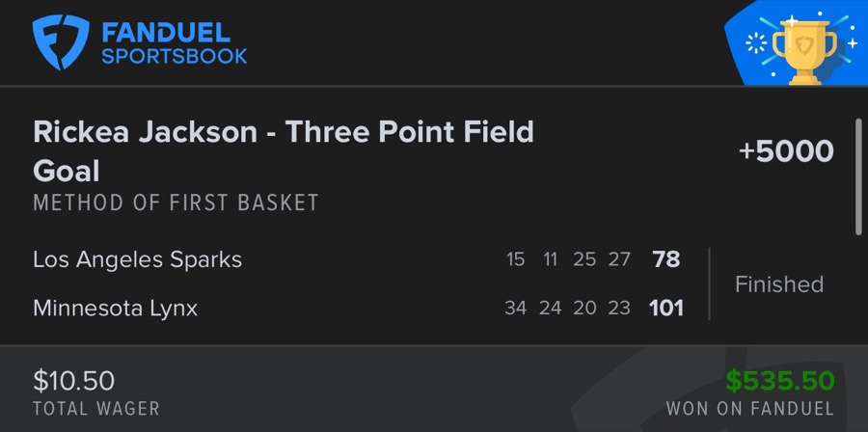Image resolution: width=868 pixels, height=432 pixels.
Task: Click the Sparks first quarter score 15
Action: click(x=516, y=259)
